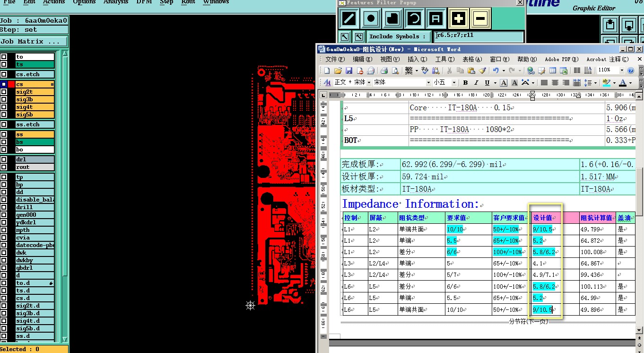Click Word Insert Table icon
The height and width of the screenshot is (353, 644).
552,71
